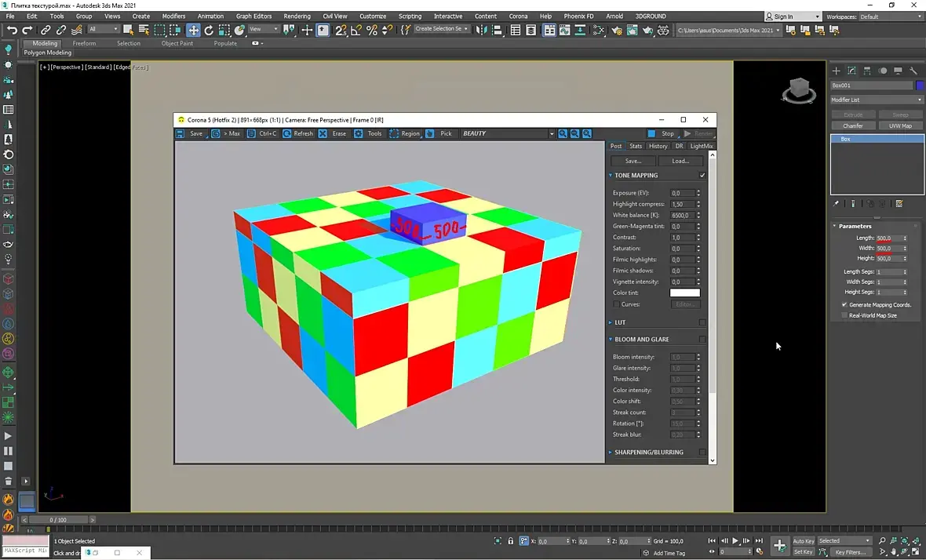This screenshot has height=560, width=926.
Task: Expand the Sharpening/Blurring section
Action: 648,452
